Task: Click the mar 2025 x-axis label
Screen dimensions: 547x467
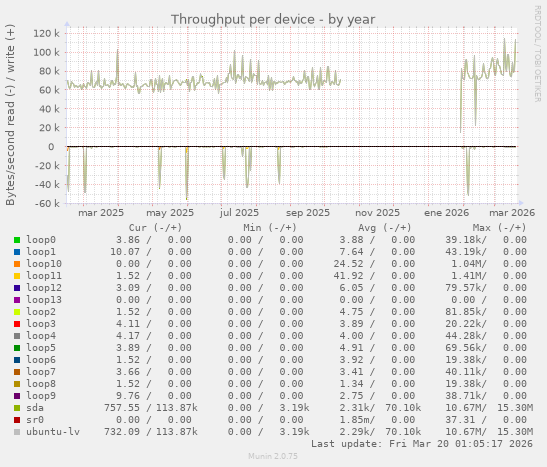Action: pos(101,213)
